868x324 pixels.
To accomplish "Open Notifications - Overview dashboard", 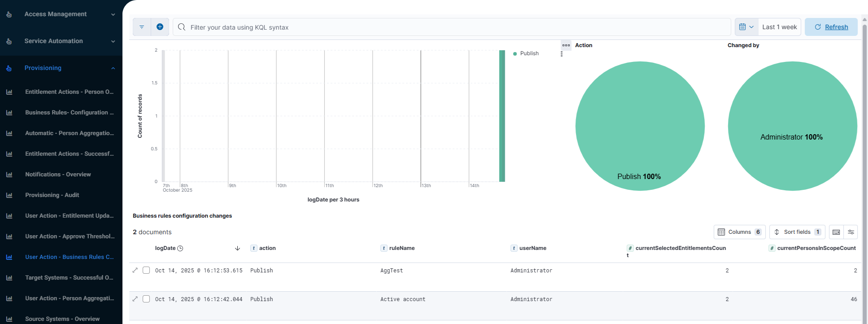I will [58, 175].
